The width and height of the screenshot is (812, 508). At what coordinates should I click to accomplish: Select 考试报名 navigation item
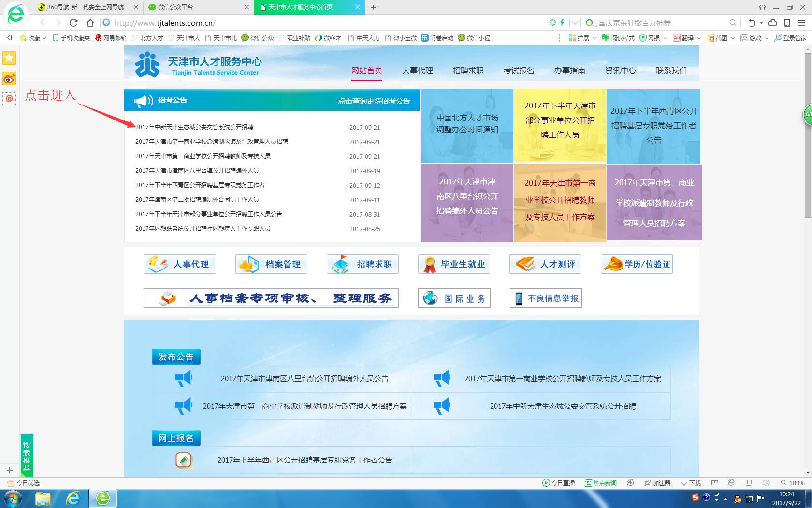pyautogui.click(x=519, y=70)
